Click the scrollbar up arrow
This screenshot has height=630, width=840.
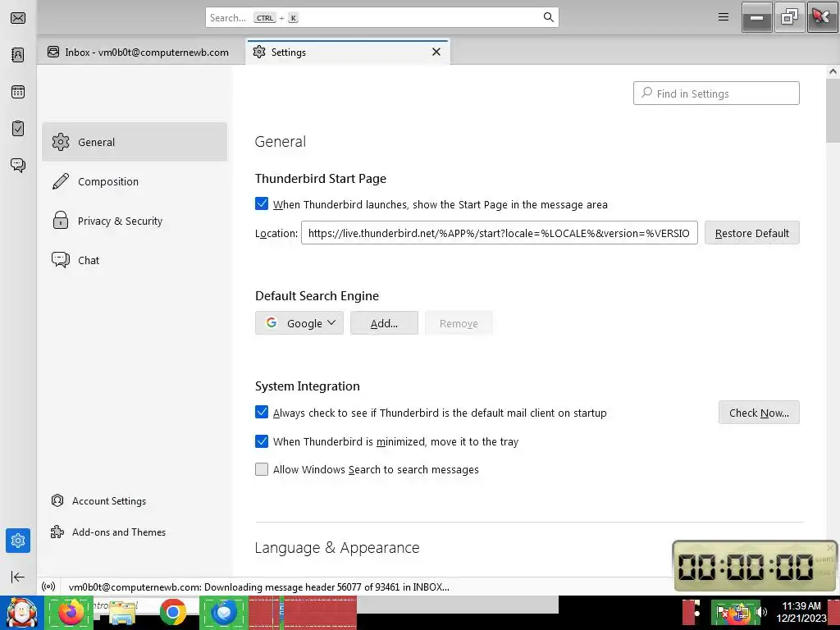pyautogui.click(x=833, y=71)
